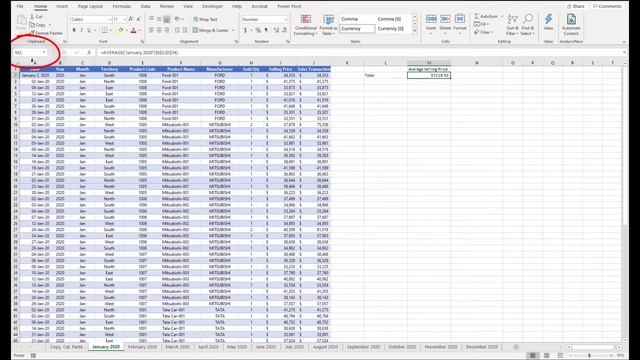The height and width of the screenshot is (360, 640).
Task: Toggle Top Align
Action: [151, 19]
